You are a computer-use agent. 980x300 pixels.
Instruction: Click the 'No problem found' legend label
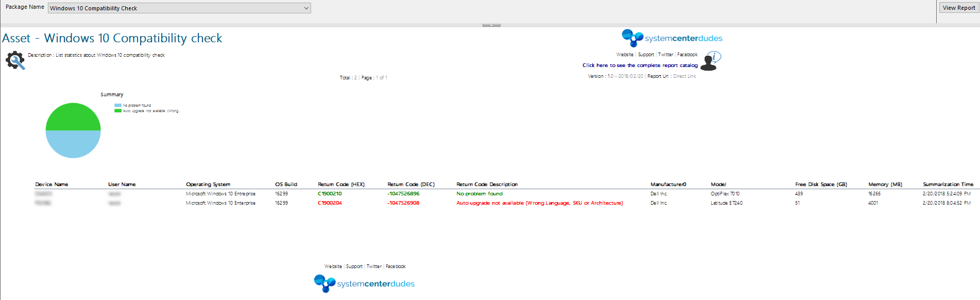coord(137,105)
